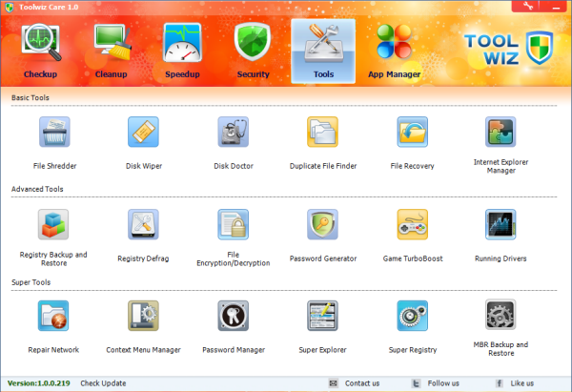Click the Context Menu Manager label
Image resolution: width=572 pixels, height=392 pixels.
point(143,350)
